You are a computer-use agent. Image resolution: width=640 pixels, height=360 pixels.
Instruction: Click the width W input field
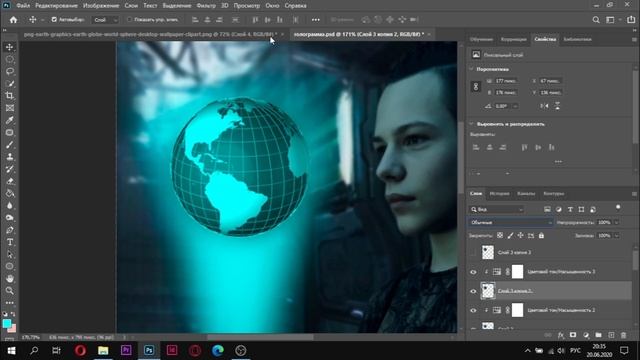tap(506, 81)
